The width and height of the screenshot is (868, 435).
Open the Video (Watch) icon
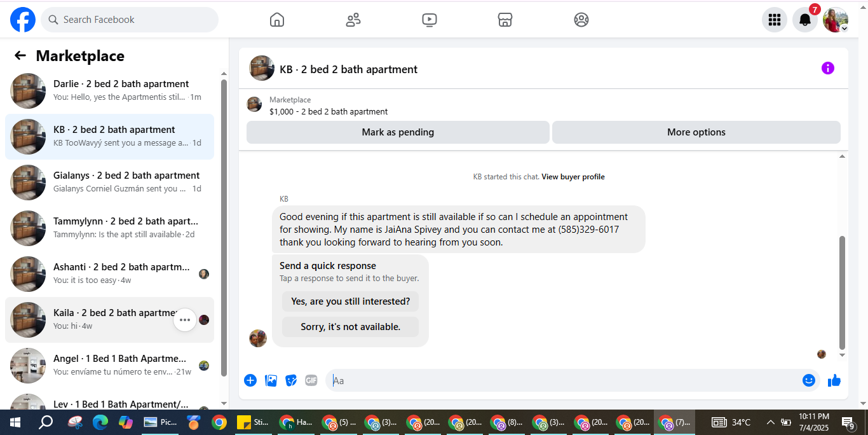[x=430, y=20]
